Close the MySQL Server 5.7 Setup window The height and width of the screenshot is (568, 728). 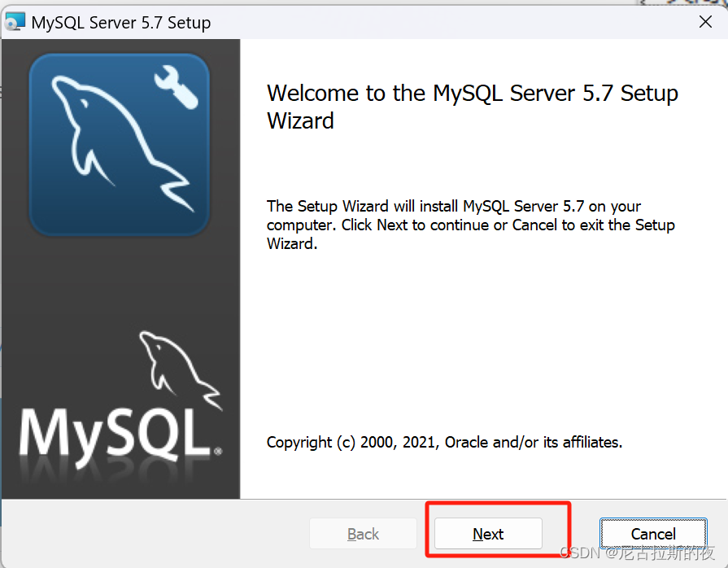point(704,22)
